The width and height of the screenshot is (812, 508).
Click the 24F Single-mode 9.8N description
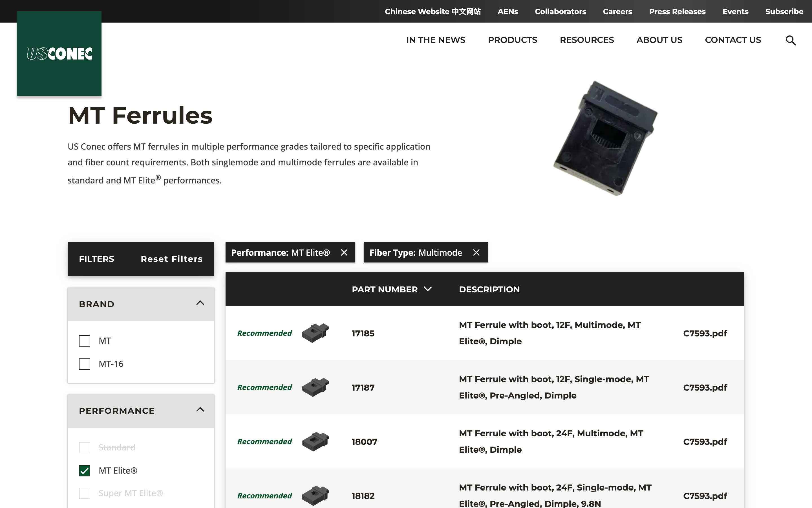pos(555,495)
